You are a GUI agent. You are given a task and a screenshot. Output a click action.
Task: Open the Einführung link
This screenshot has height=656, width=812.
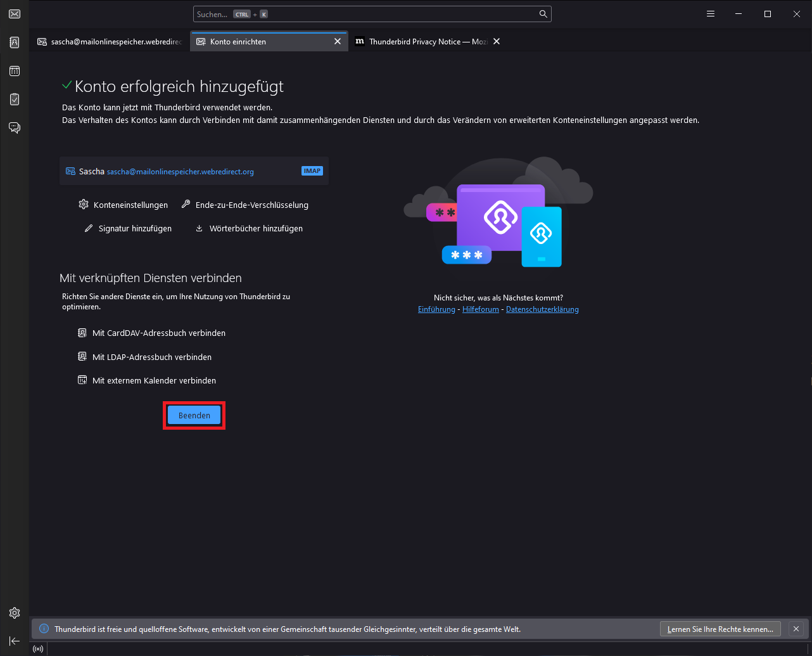tap(436, 309)
